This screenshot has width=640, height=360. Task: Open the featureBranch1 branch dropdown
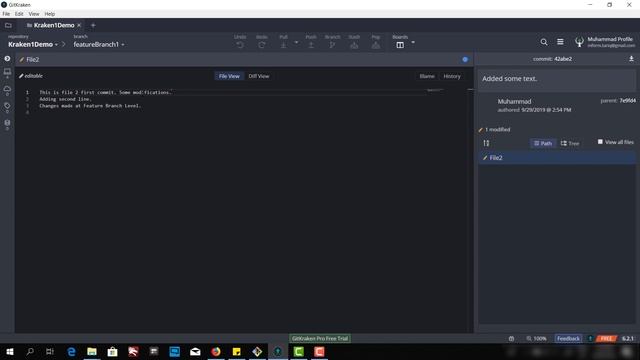(x=99, y=44)
